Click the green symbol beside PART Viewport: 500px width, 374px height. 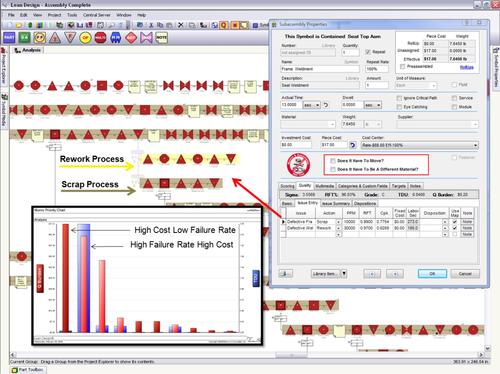(x=24, y=38)
